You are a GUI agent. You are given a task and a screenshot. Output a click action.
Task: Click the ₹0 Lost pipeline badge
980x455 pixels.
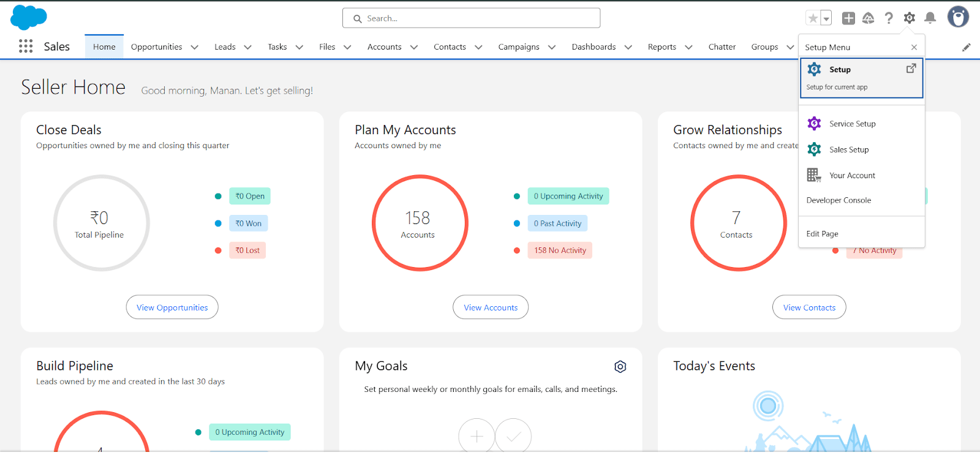coord(247,250)
